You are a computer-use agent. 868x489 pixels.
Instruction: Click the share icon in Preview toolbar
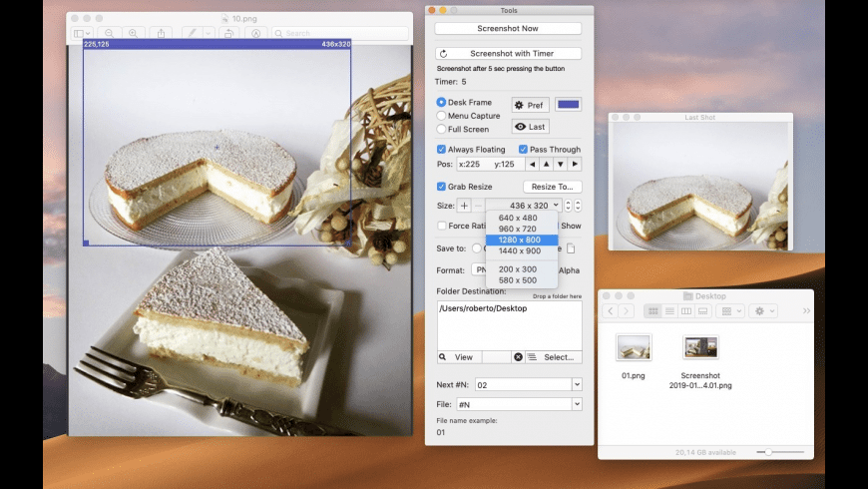(x=162, y=33)
